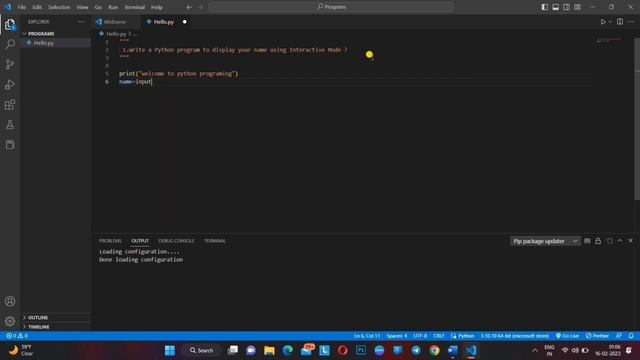
Task: Open the Source Control view
Action: 10,64
